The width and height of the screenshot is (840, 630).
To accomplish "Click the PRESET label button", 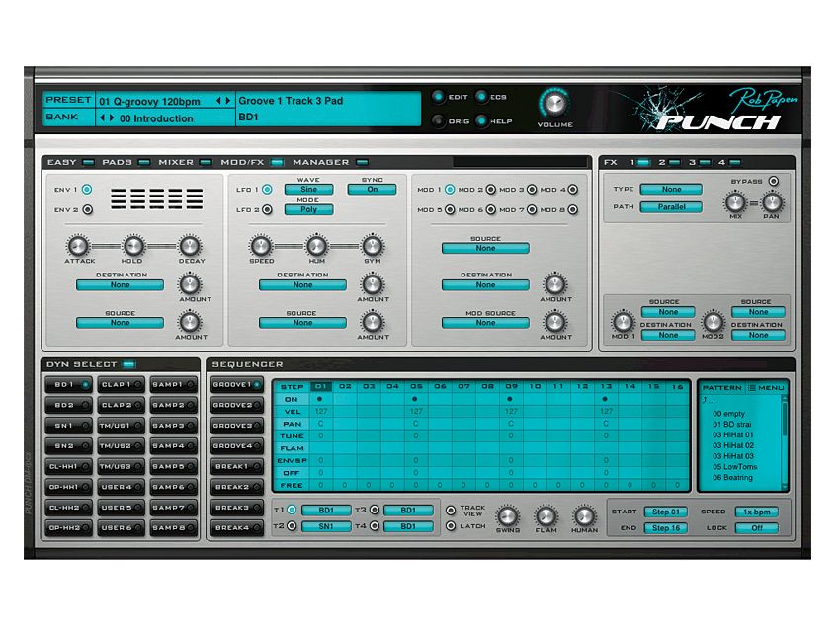I will tap(68, 100).
